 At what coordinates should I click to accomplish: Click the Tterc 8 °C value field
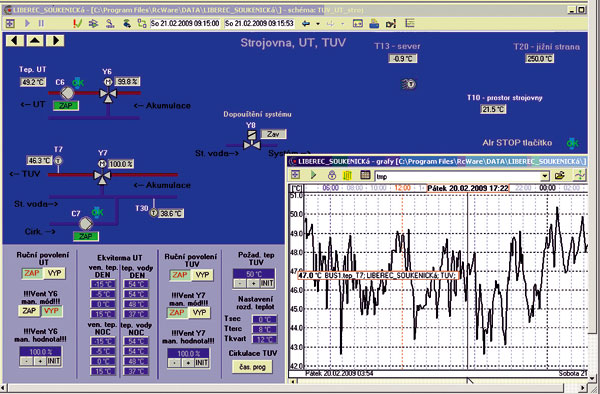point(264,329)
